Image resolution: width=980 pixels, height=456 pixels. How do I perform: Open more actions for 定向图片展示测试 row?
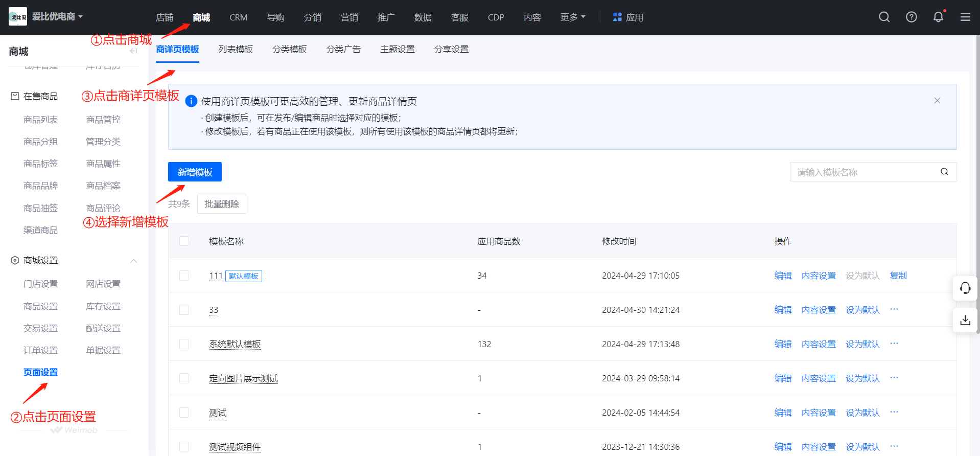894,378
